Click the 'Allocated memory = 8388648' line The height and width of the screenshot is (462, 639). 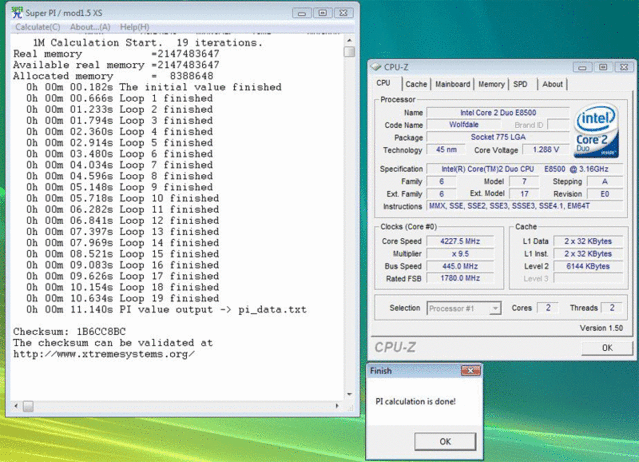[x=113, y=76]
